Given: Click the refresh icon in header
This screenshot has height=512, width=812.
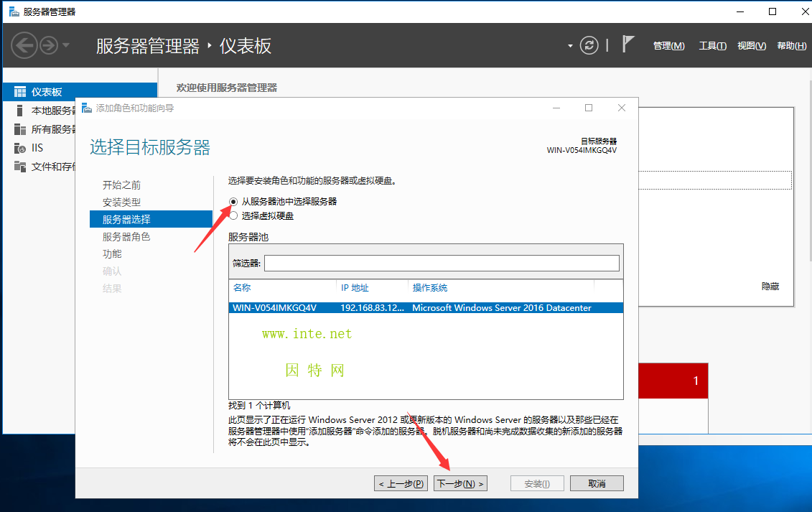Looking at the screenshot, I should click(589, 45).
